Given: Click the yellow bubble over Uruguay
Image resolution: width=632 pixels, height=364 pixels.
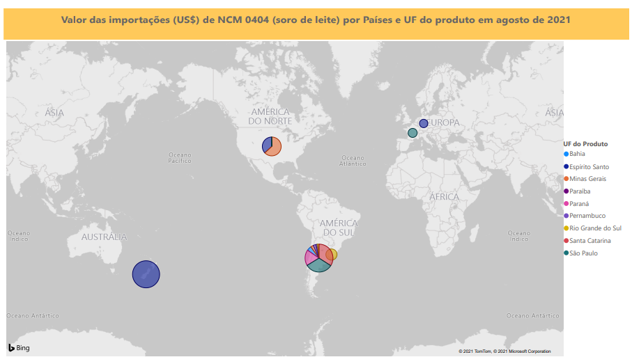Looking at the screenshot, I should [332, 255].
